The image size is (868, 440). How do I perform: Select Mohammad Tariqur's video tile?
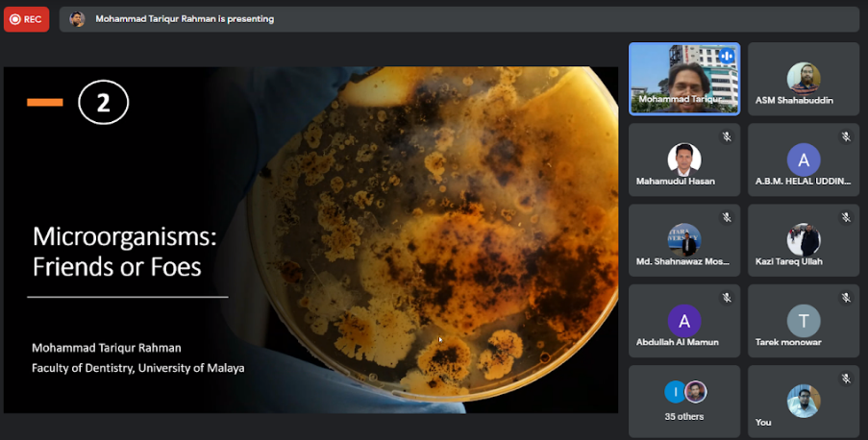click(684, 79)
